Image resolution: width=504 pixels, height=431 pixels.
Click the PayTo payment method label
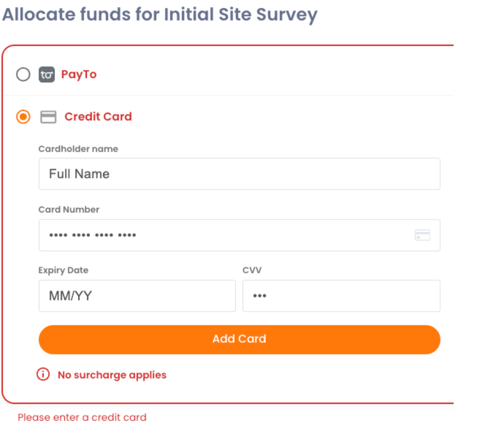pos(79,75)
